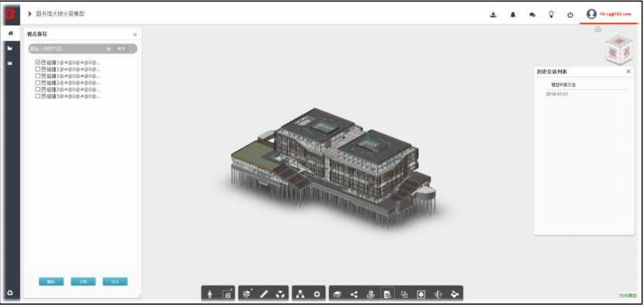Open notifications bell icon
This screenshot has width=644, height=307.
pos(513,15)
